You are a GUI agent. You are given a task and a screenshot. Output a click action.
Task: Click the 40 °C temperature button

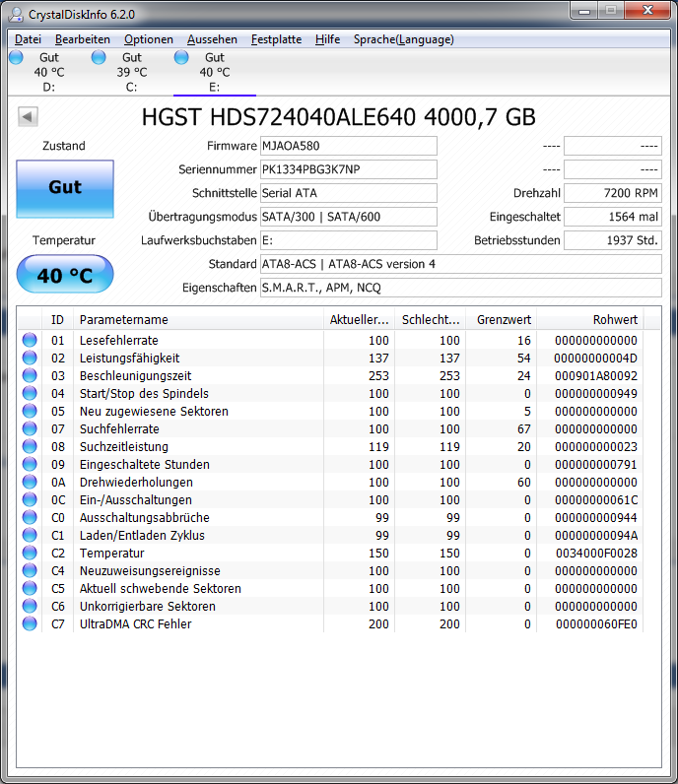[65, 274]
